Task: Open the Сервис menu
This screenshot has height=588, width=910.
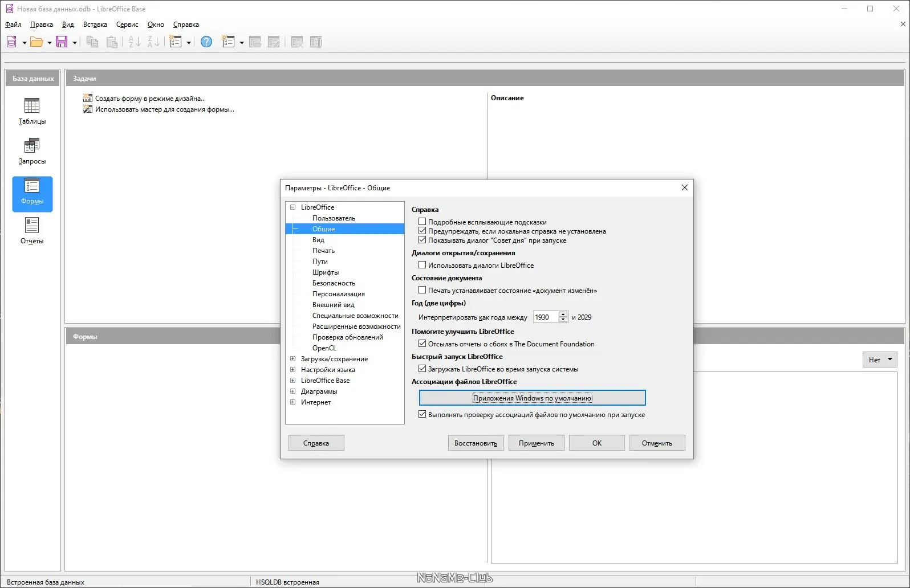Action: [x=127, y=24]
